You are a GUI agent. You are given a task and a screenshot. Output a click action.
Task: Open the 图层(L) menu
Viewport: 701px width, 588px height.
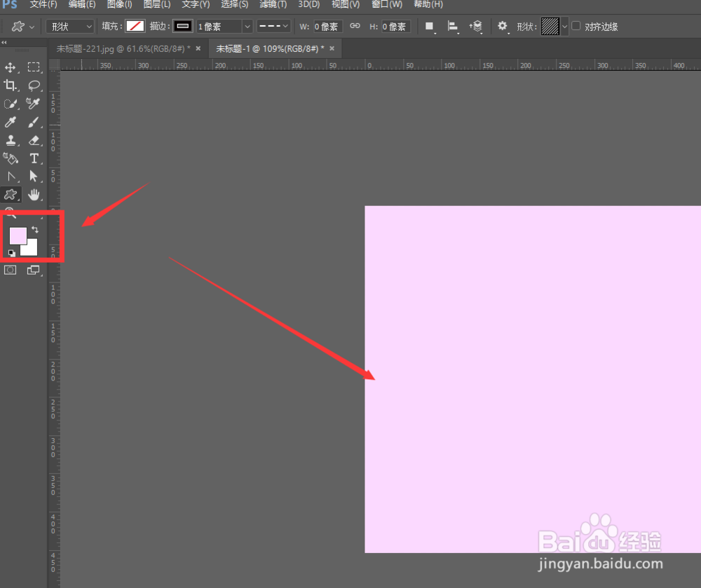(x=157, y=4)
